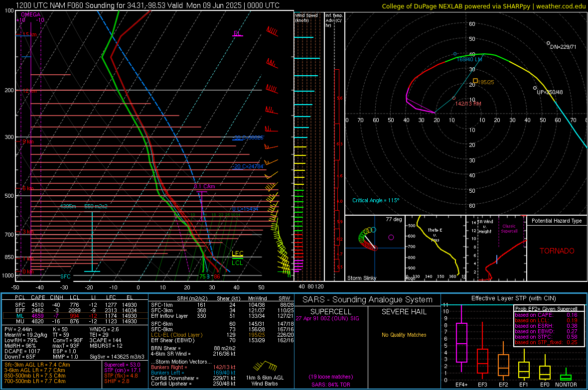
Task: Click the '169/40 LM' hodograph label
Action: click(x=469, y=60)
